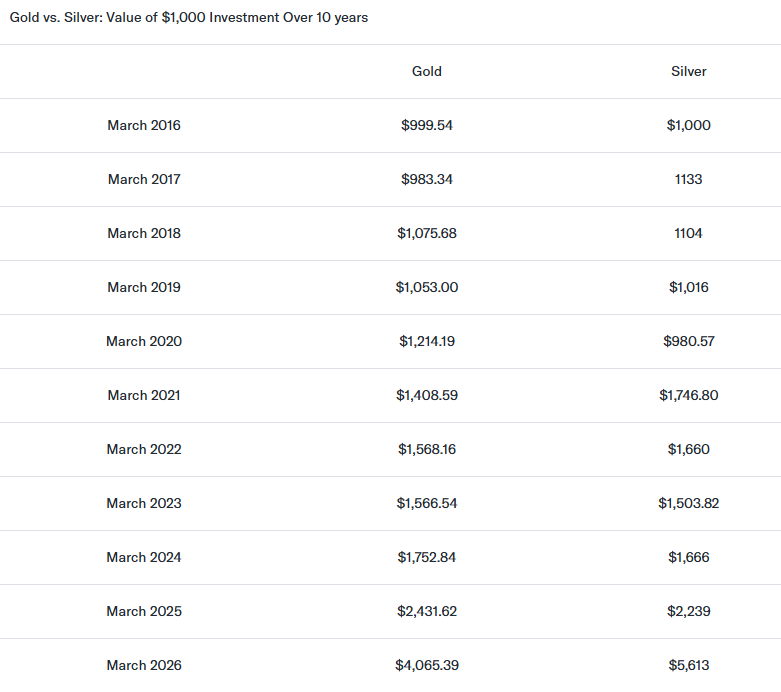The height and width of the screenshot is (692, 781).
Task: Click the silver value $1,503.82
Action: (x=689, y=504)
